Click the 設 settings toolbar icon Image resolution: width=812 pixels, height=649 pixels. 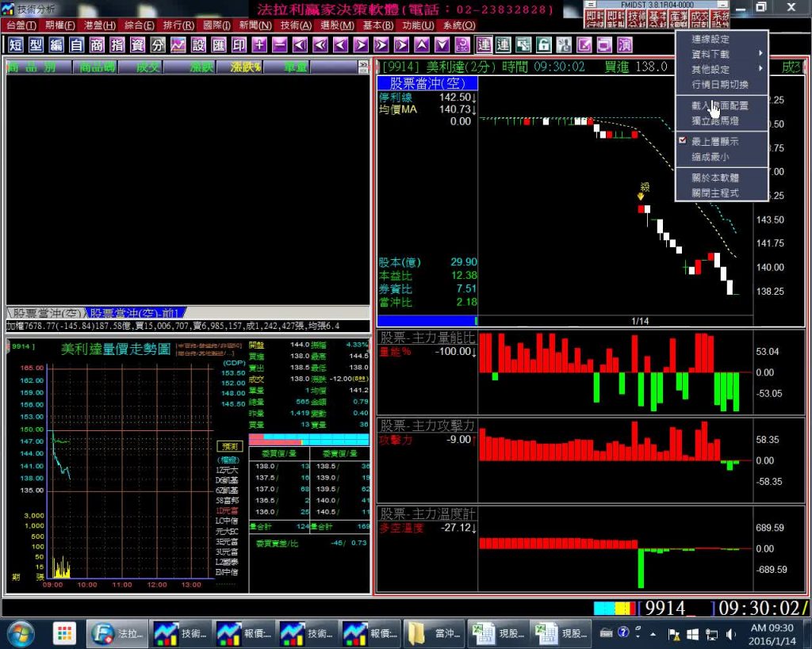(x=198, y=45)
